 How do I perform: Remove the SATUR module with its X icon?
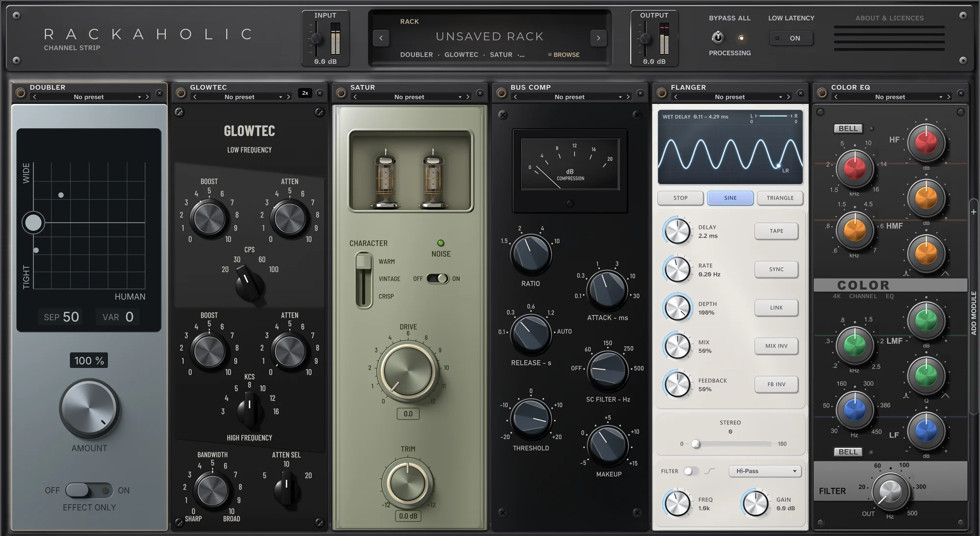pyautogui.click(x=480, y=93)
